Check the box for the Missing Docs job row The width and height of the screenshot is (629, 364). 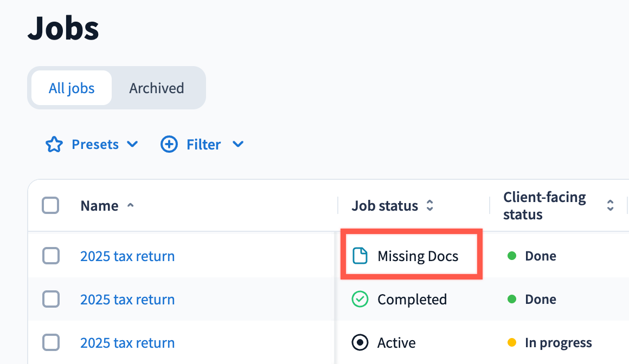(50, 256)
